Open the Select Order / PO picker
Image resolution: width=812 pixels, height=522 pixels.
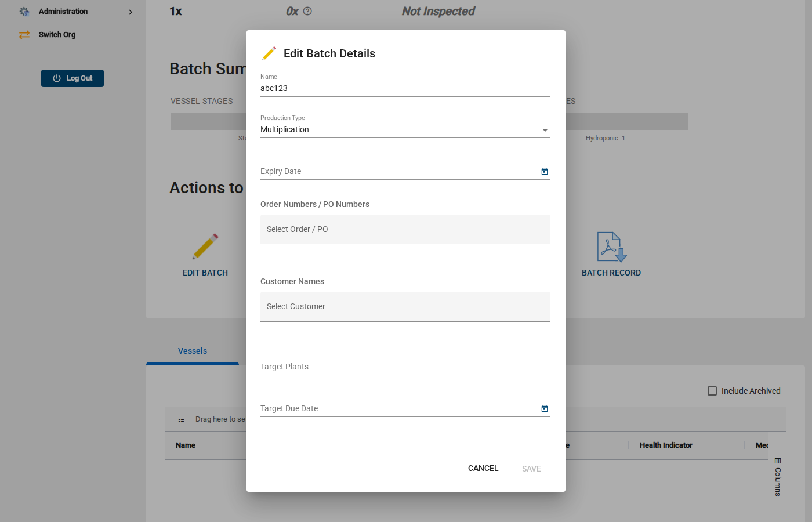(405, 229)
